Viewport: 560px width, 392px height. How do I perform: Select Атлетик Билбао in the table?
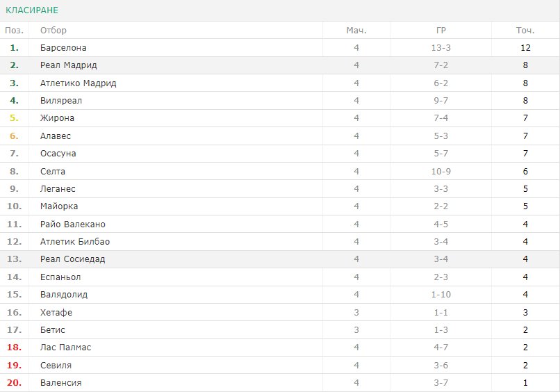point(75,242)
